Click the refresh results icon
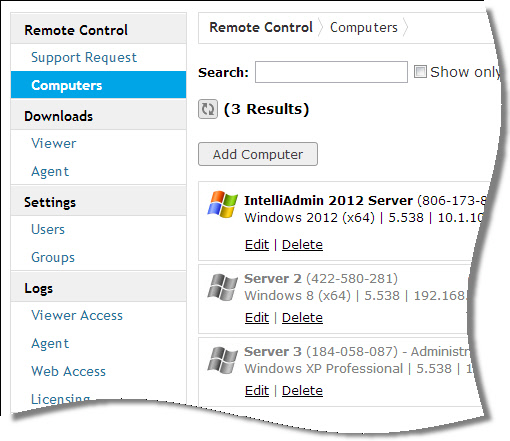 208,109
